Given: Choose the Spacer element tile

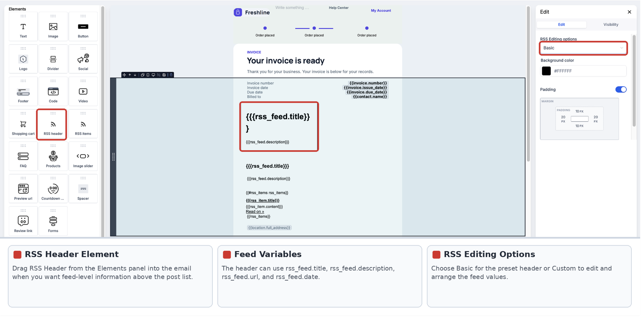Looking at the screenshot, I should pyautogui.click(x=83, y=189).
